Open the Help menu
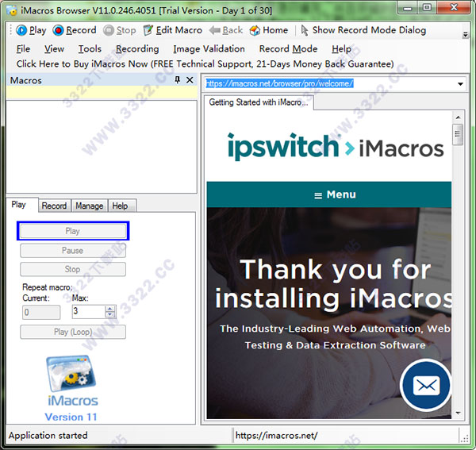The height and width of the screenshot is (450, 476). (x=341, y=49)
